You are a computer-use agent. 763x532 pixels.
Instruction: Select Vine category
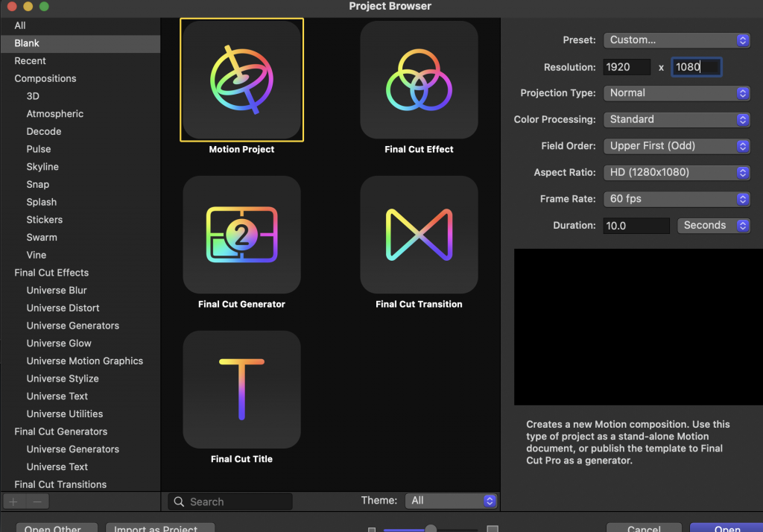point(80,255)
